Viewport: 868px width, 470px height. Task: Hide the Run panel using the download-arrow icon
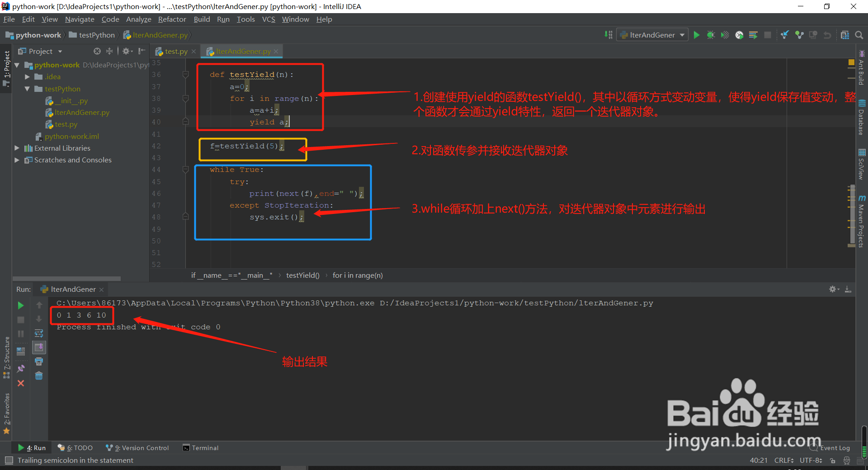(x=848, y=289)
